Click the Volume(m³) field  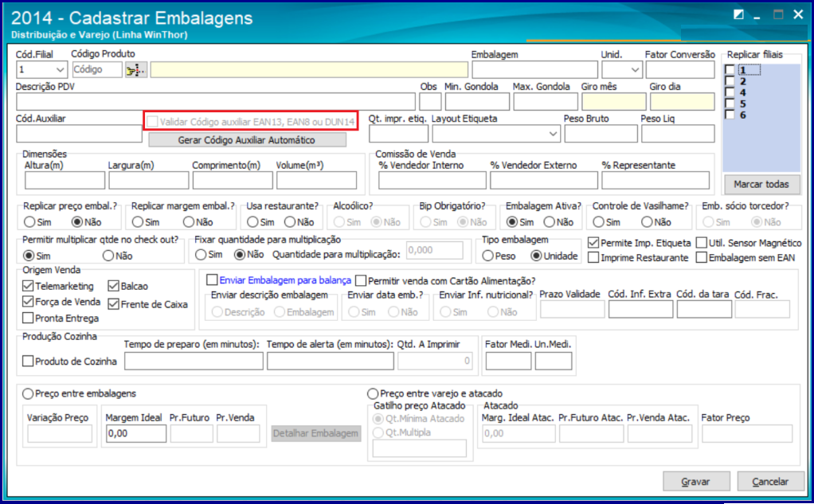(317, 181)
